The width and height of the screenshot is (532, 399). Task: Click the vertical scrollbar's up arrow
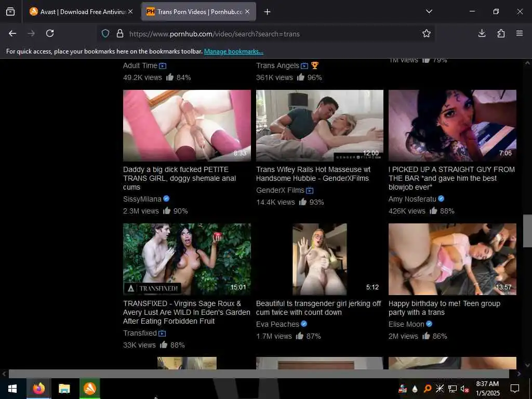pos(527,63)
